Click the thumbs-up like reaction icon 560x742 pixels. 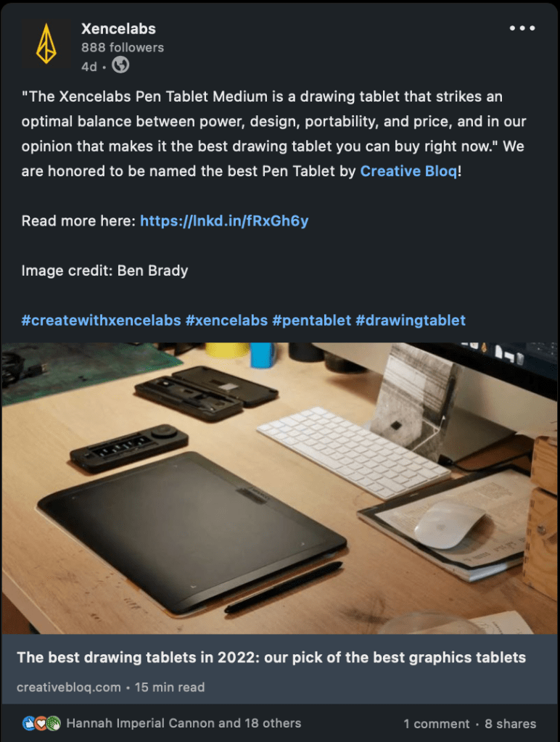(x=29, y=723)
